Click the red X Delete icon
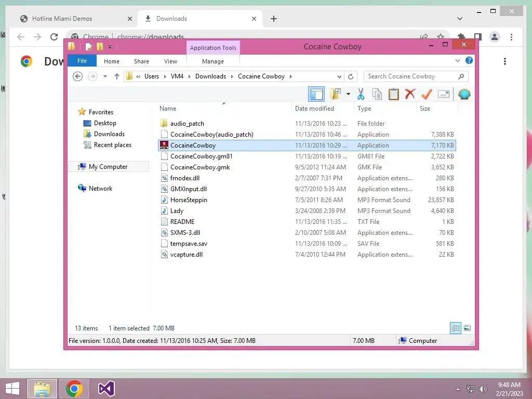The height and width of the screenshot is (399, 532). [410, 94]
